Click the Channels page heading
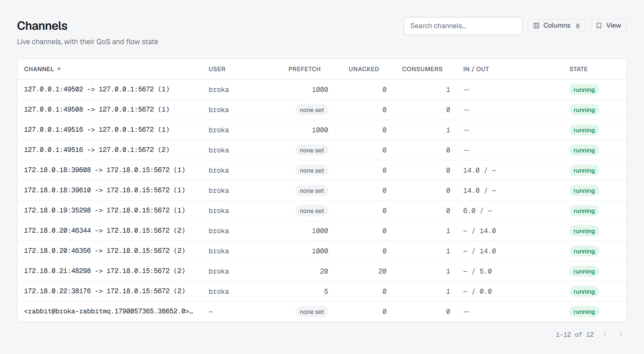This screenshot has width=644, height=354. (x=42, y=26)
